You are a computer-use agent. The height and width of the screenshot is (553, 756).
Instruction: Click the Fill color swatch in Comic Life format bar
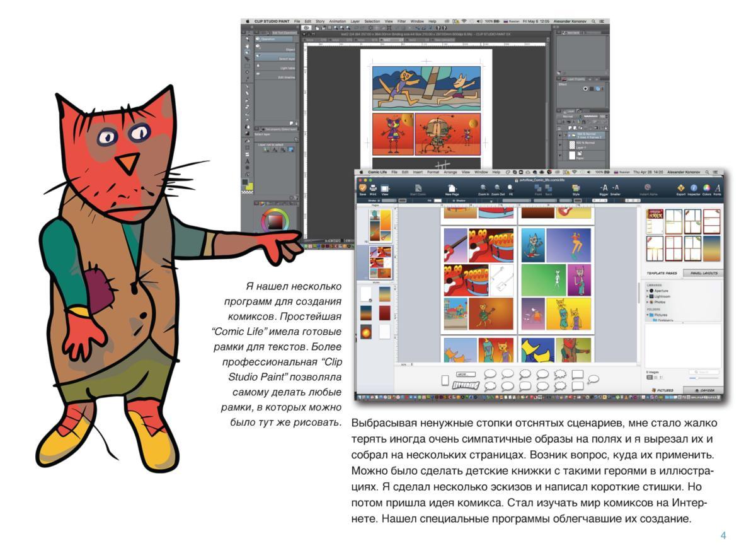[439, 201]
